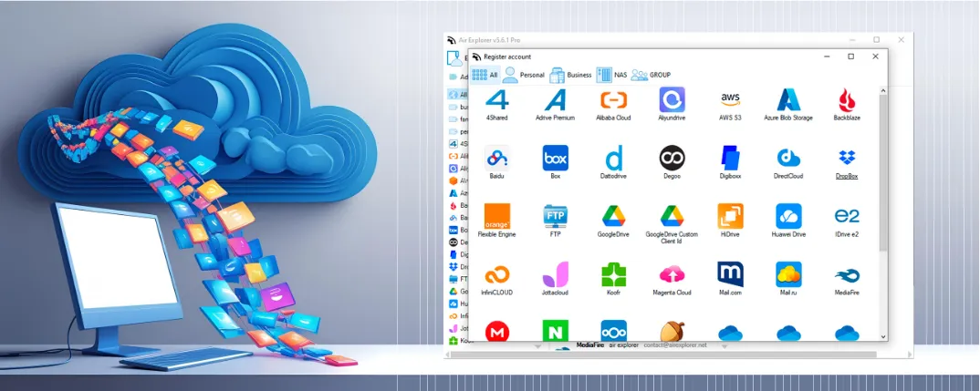Click the IDrive e2 icon
Image resolution: width=980 pixels, height=391 pixels.
[847, 216]
